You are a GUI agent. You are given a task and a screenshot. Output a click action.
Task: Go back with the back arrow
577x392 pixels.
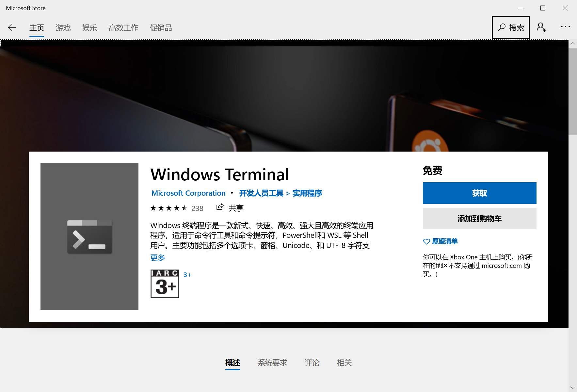tap(12, 28)
